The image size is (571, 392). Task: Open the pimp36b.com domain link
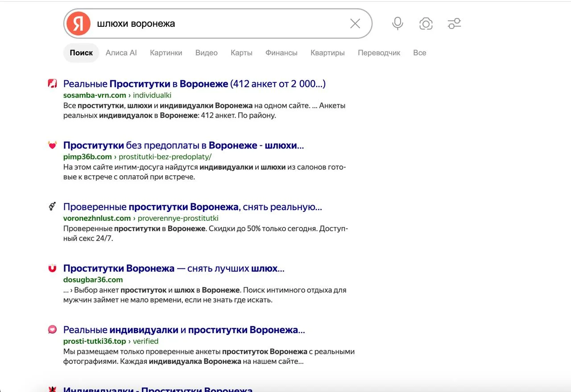coord(87,157)
